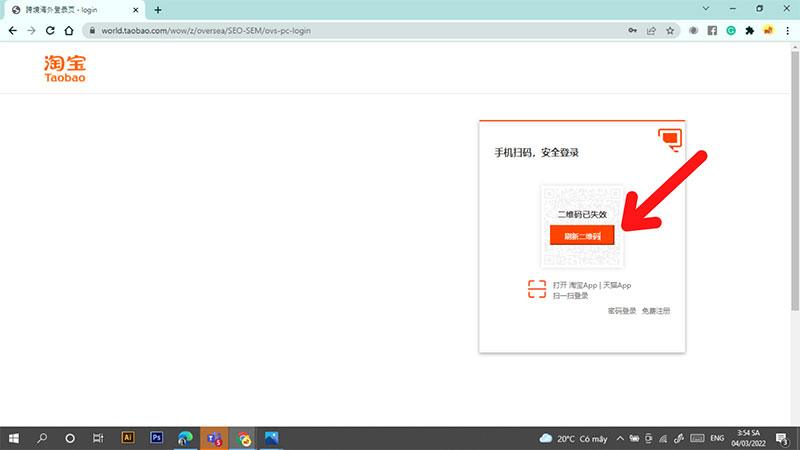Open a new browser tab

pos(158,10)
